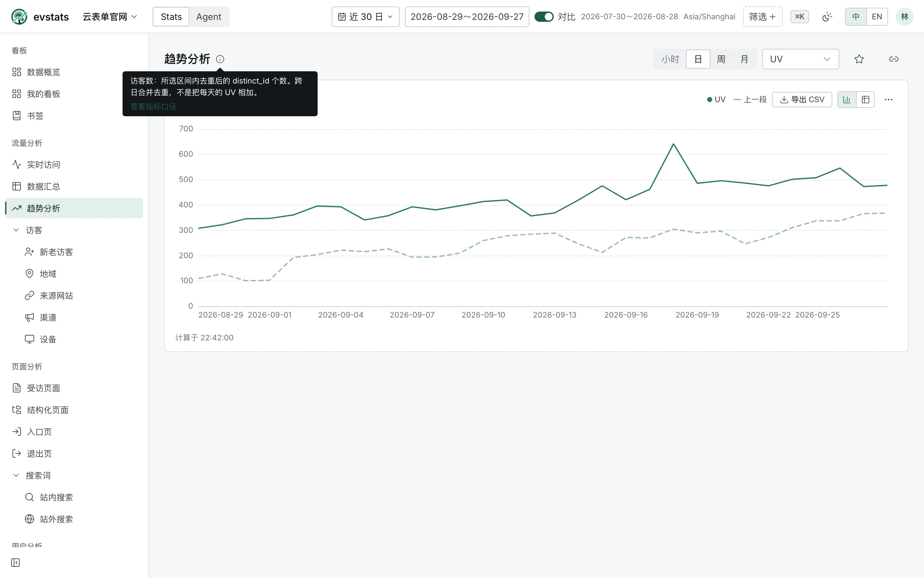
Task: Open 数据汇总 in sidebar
Action: 74,186
